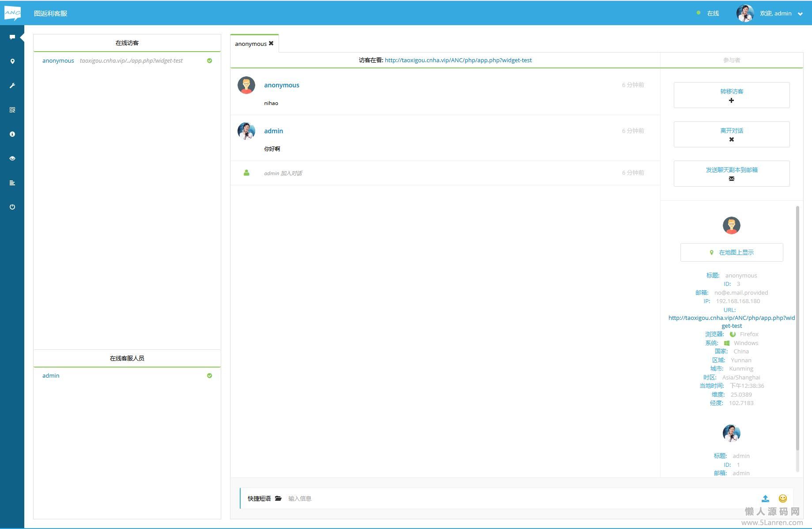812x529 pixels.
Task: Open the info circle icon in sidebar
Action: (12, 134)
